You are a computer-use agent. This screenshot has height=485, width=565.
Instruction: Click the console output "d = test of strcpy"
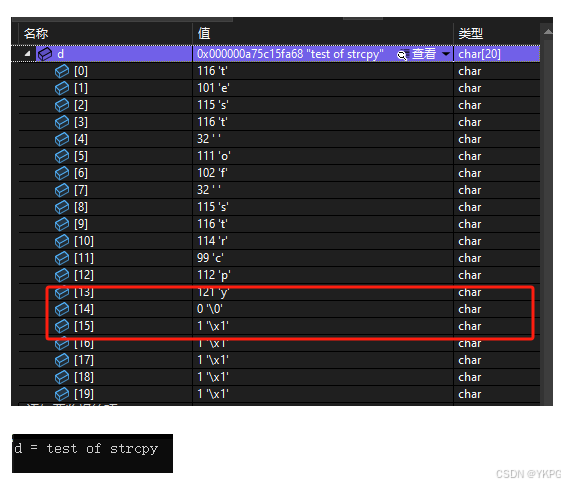click(x=86, y=449)
